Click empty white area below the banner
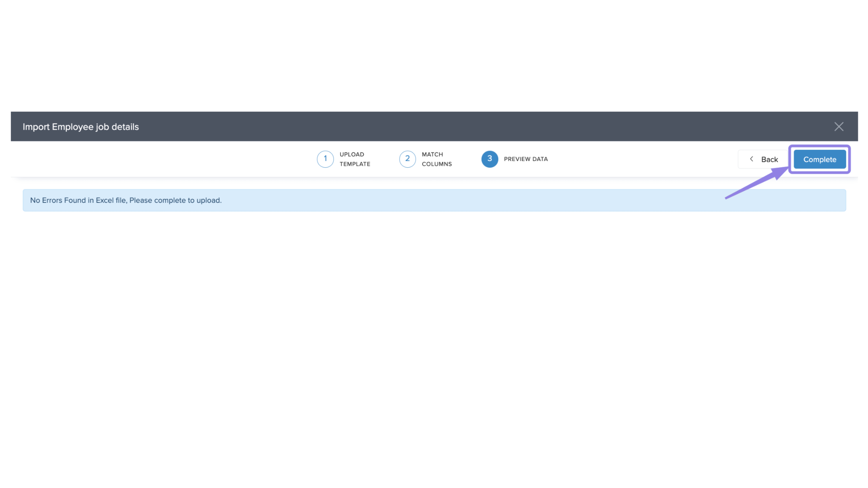This screenshot has width=868, height=488. (x=434, y=320)
